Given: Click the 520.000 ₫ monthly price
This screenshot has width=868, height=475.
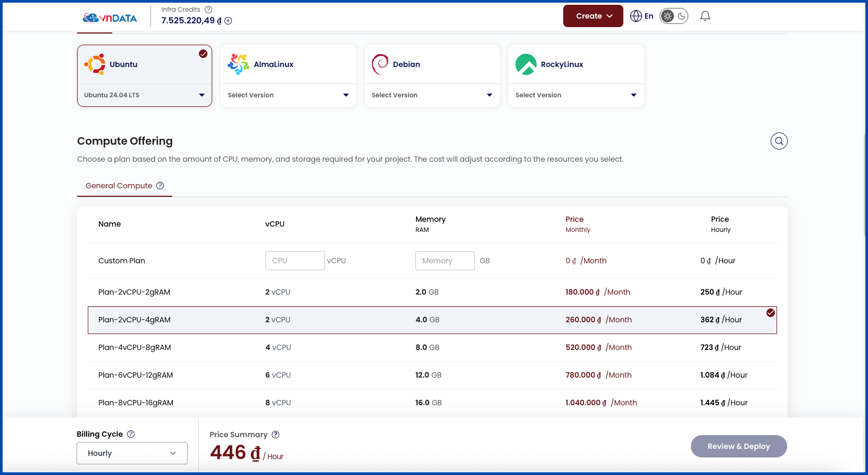Looking at the screenshot, I should pyautogui.click(x=583, y=347).
